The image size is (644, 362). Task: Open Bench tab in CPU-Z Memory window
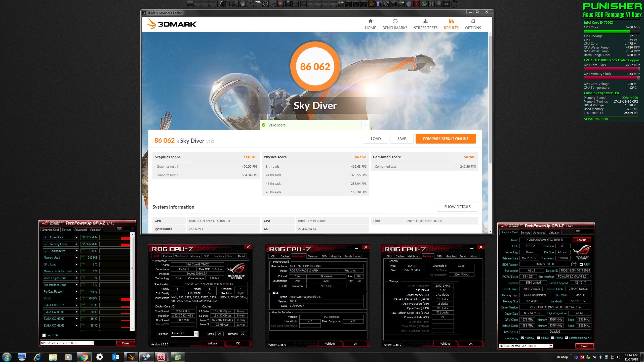tap(463, 256)
